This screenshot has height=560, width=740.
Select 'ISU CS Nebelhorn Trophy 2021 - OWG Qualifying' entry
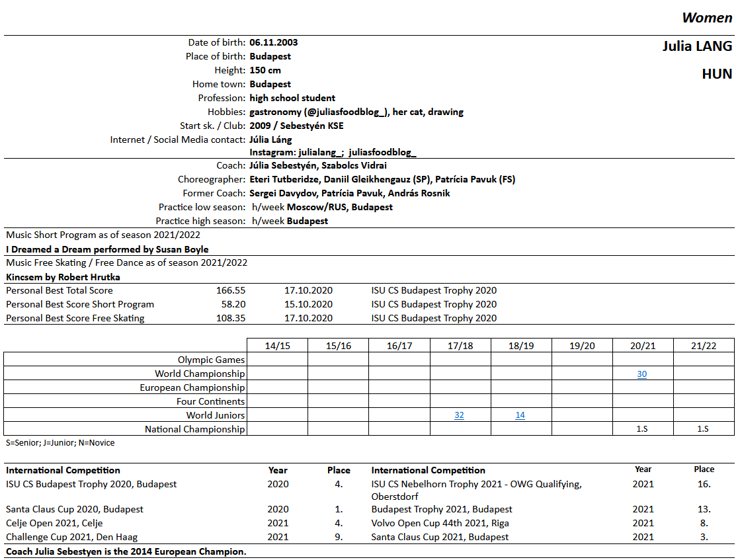(477, 491)
